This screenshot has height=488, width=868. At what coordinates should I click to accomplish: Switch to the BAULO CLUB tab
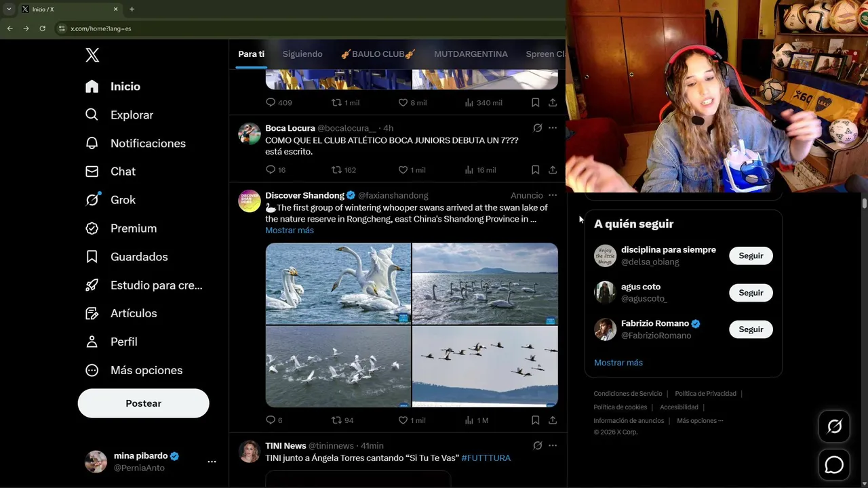point(378,54)
